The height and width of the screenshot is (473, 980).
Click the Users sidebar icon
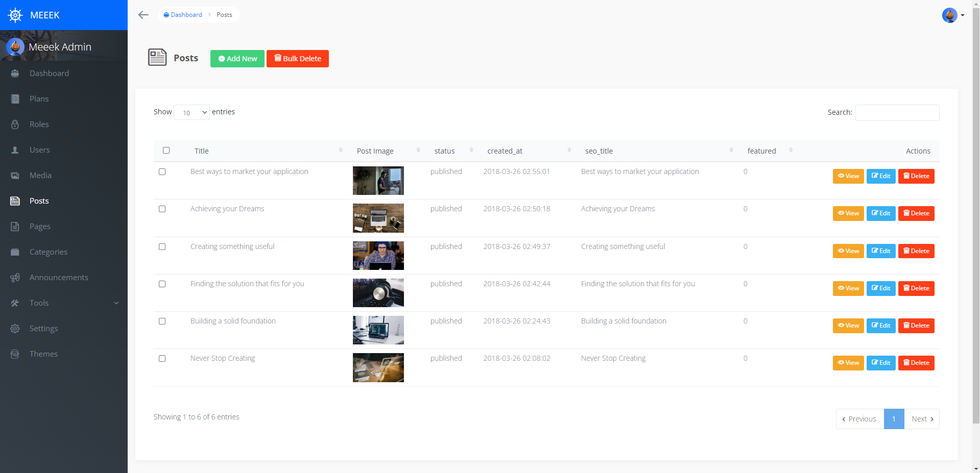(x=15, y=150)
